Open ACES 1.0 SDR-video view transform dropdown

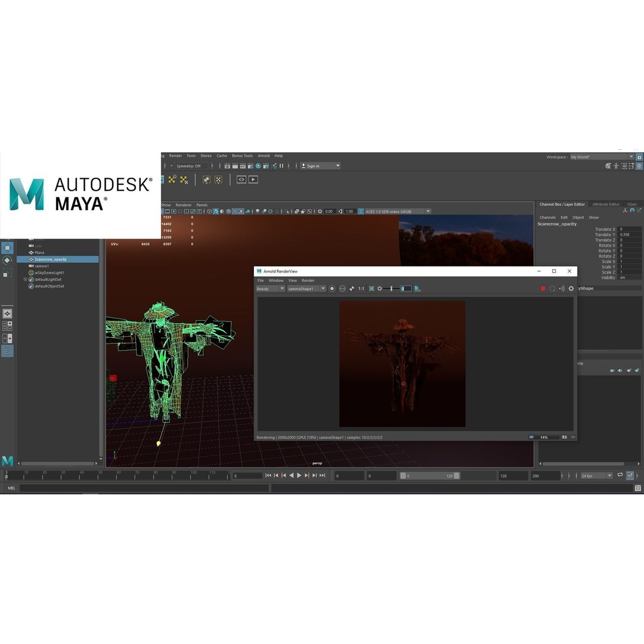(398, 212)
